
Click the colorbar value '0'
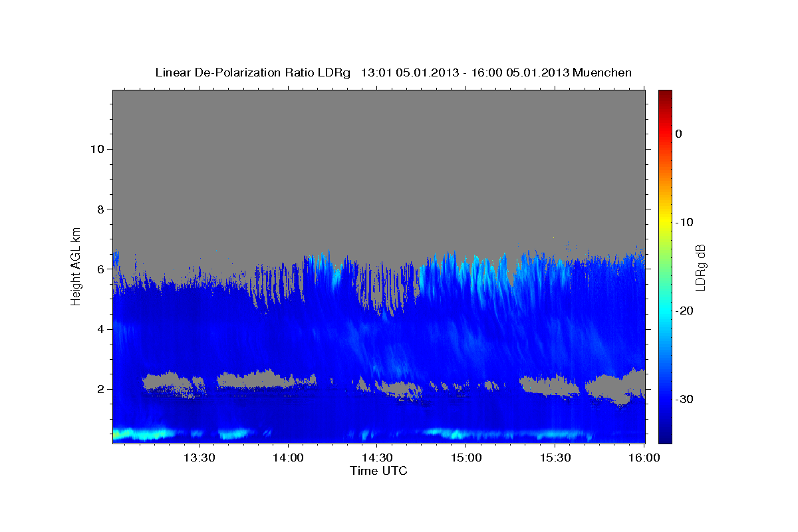pos(678,134)
